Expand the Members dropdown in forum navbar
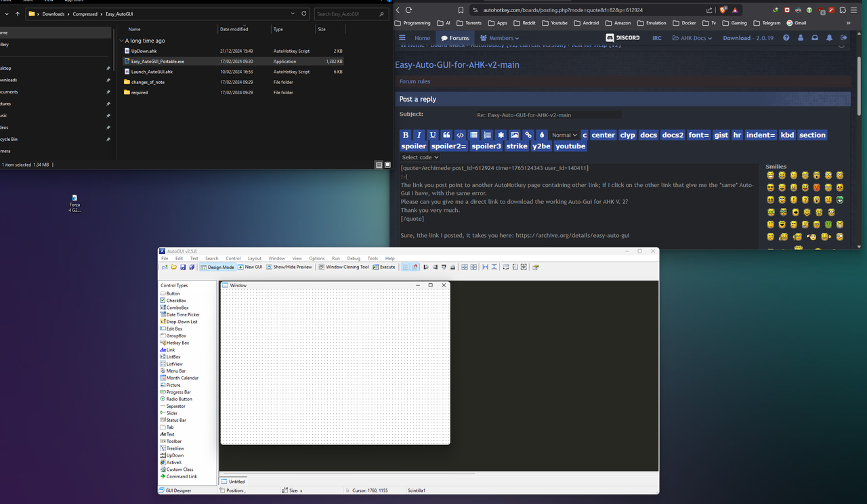 (x=499, y=38)
